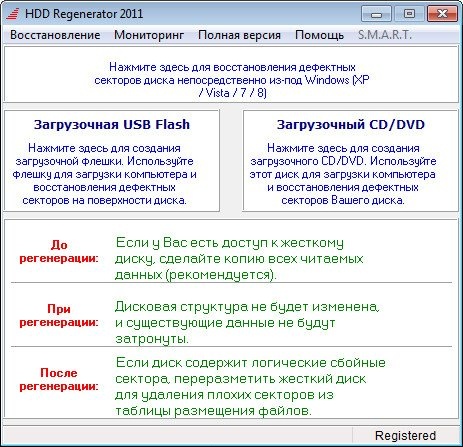This screenshot has width=463, height=447.
Task: Close the HDD Regenerator 2011 window
Action: click(442, 14)
